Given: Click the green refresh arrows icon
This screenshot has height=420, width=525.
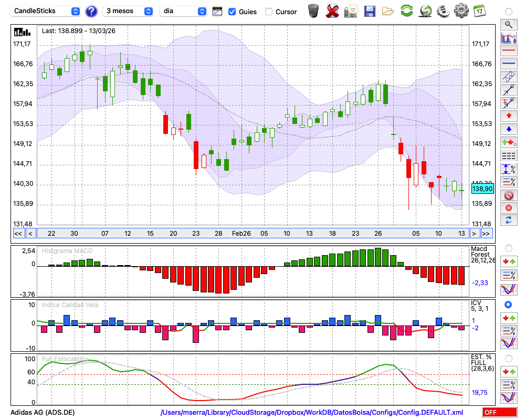Looking at the screenshot, I should (407, 10).
